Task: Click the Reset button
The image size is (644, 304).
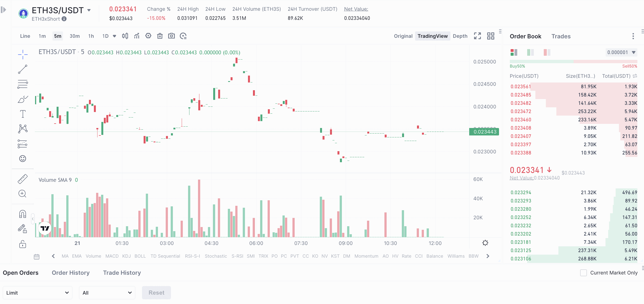Action: coord(156,293)
